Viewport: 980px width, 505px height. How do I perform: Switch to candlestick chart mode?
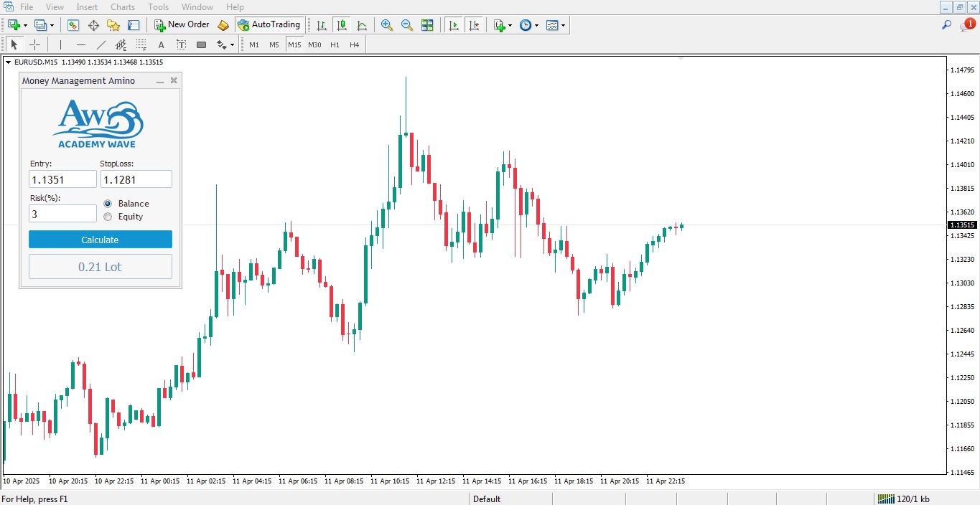[x=342, y=25]
